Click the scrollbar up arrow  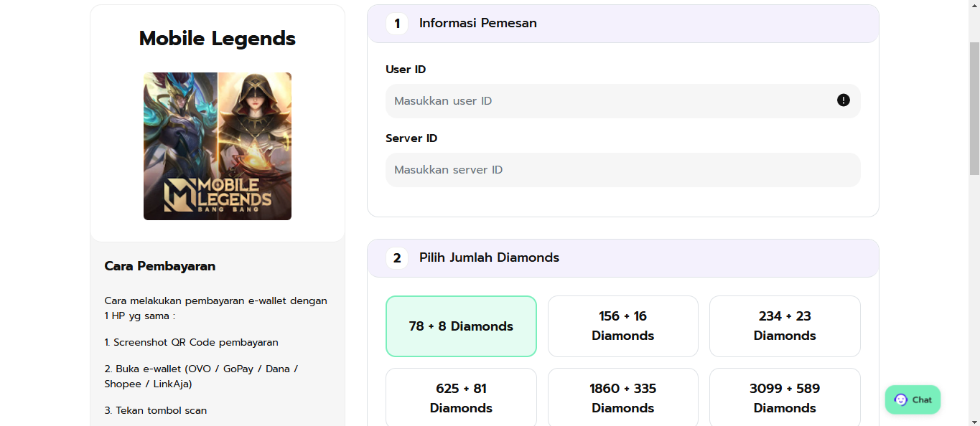pos(974,6)
